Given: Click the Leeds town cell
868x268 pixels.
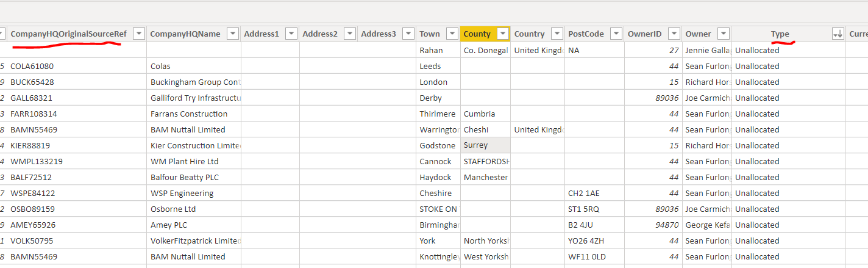Looking at the screenshot, I should click(438, 66).
